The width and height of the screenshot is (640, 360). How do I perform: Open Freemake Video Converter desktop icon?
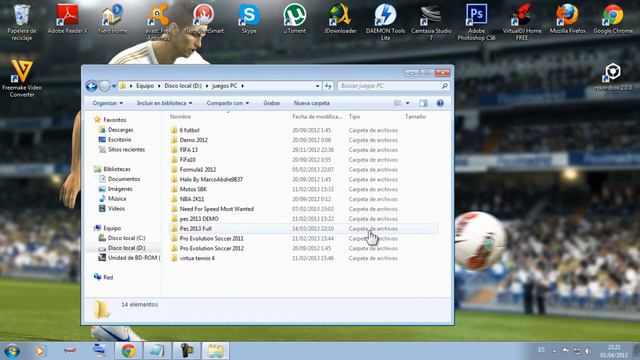coord(22,79)
